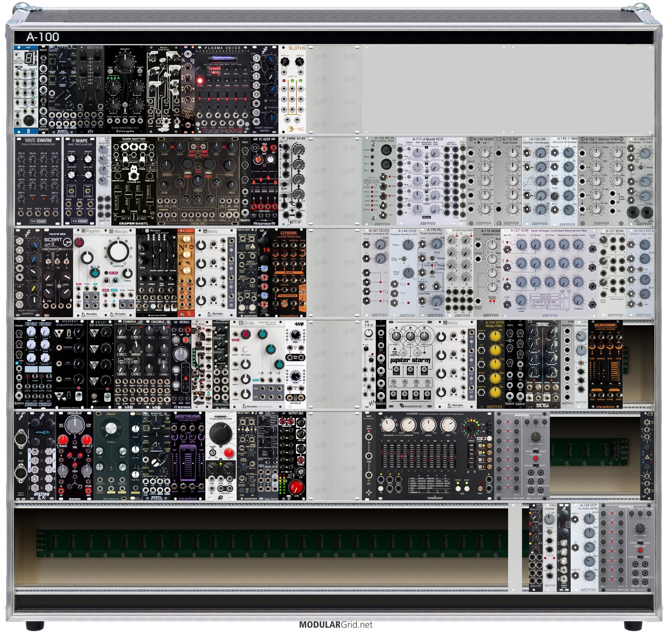
Task: Click the ALGORITHM knob on Warps
Action: tap(118, 251)
